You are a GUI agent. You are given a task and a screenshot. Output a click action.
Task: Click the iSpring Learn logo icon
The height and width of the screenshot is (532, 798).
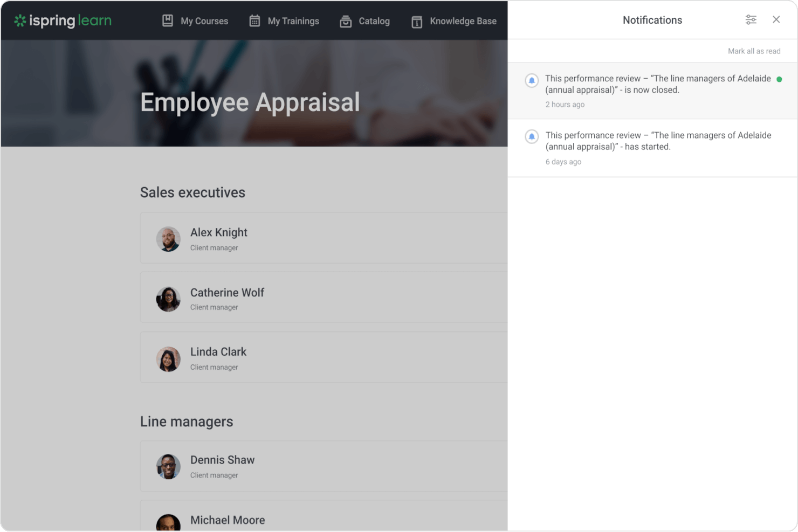click(x=20, y=20)
